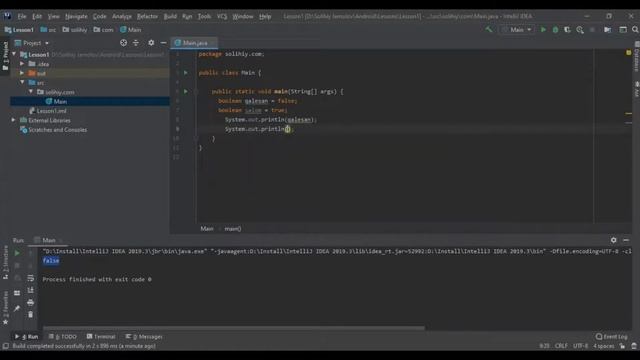Switch to Main.java editor tab
This screenshot has width=640, height=360.
tap(194, 42)
